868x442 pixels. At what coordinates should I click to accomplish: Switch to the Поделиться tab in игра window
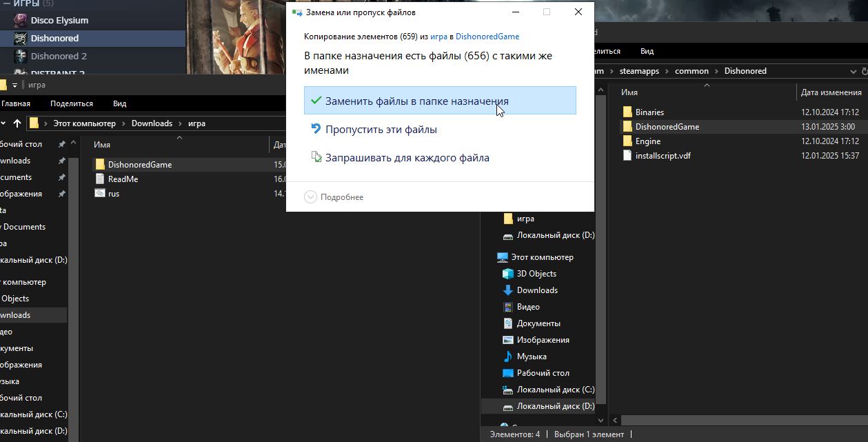tap(72, 103)
